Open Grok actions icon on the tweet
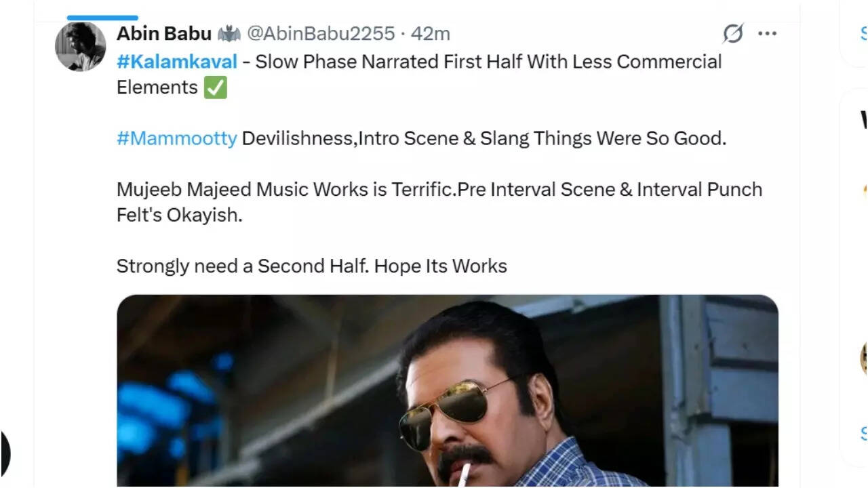 pos(733,33)
